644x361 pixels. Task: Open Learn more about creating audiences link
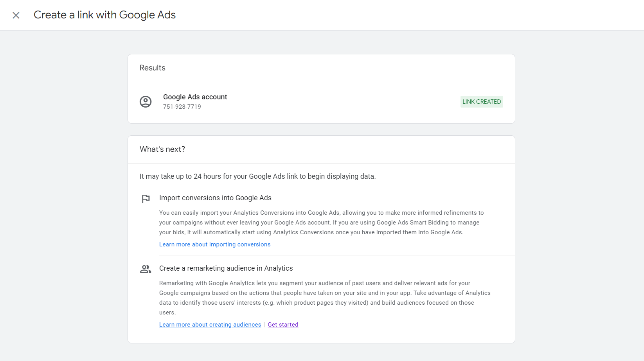pyautogui.click(x=210, y=325)
